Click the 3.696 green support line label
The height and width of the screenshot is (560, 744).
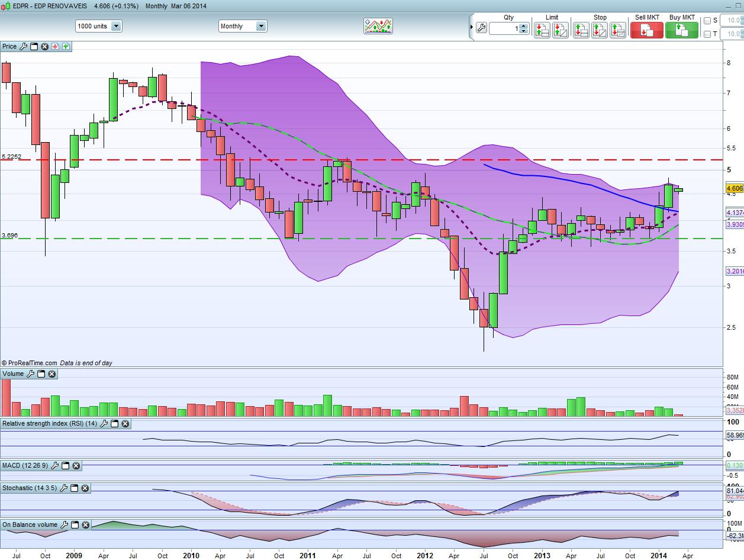click(9, 236)
